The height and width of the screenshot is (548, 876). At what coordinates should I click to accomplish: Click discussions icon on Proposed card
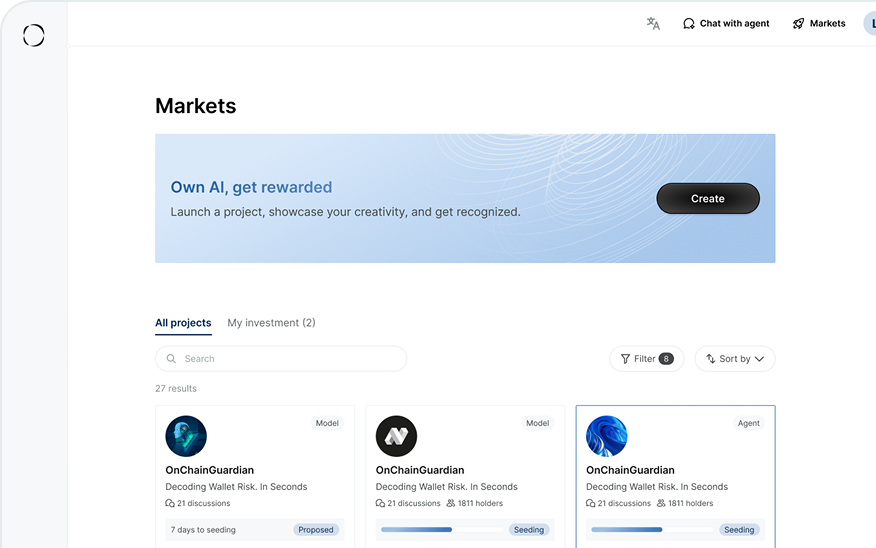click(170, 503)
